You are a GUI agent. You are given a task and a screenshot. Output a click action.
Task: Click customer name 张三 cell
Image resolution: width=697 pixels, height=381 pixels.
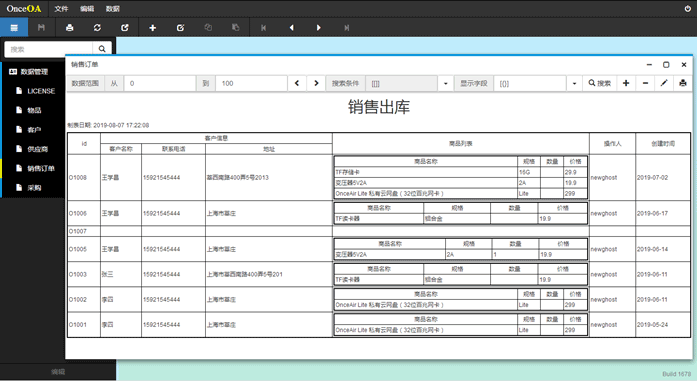coord(121,274)
